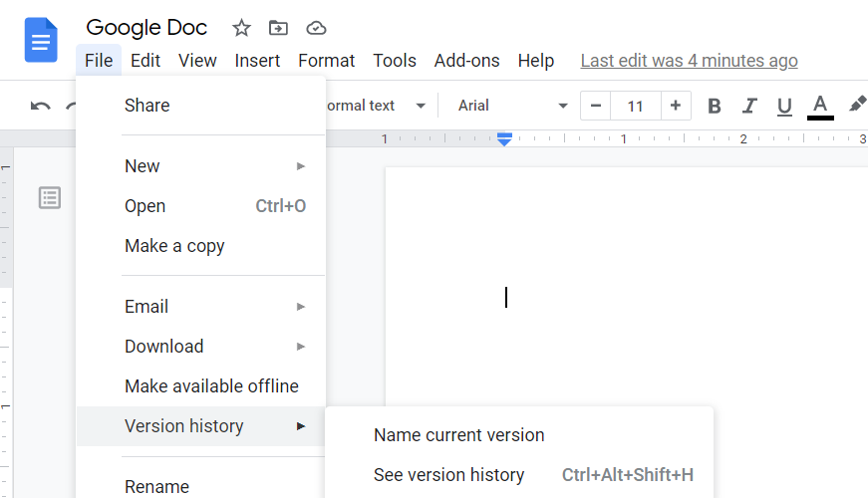Open the Help menu

tap(536, 61)
